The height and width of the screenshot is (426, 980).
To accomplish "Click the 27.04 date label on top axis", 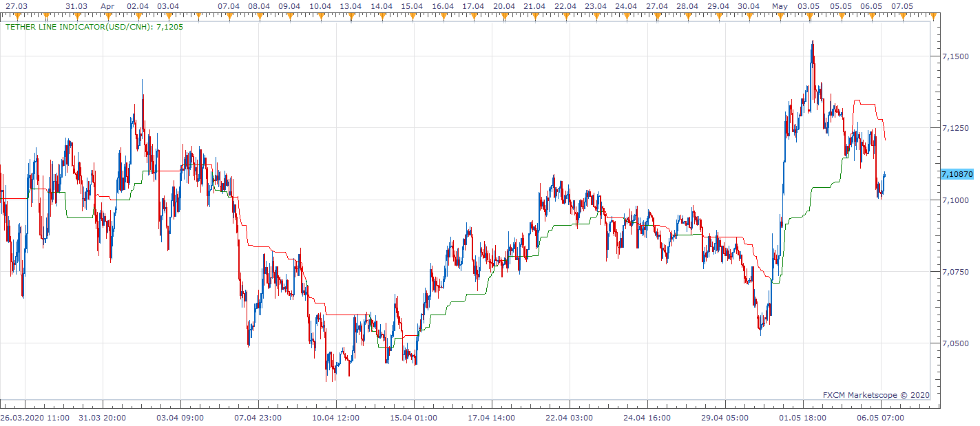I will 657,6.
